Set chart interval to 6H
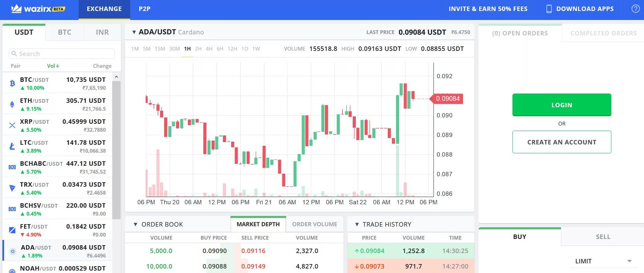This screenshot has height=273, width=644. pos(220,49)
